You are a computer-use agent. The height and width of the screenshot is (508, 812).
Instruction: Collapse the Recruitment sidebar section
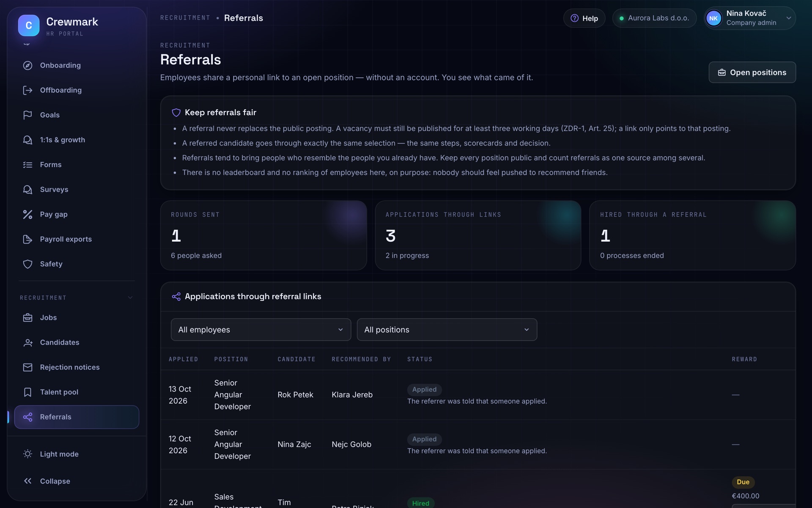click(x=77, y=298)
